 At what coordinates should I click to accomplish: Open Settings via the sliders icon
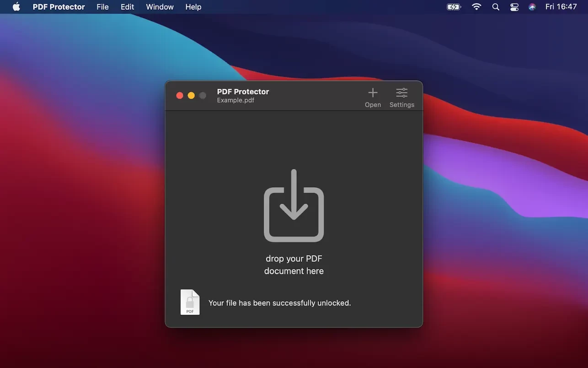click(401, 93)
